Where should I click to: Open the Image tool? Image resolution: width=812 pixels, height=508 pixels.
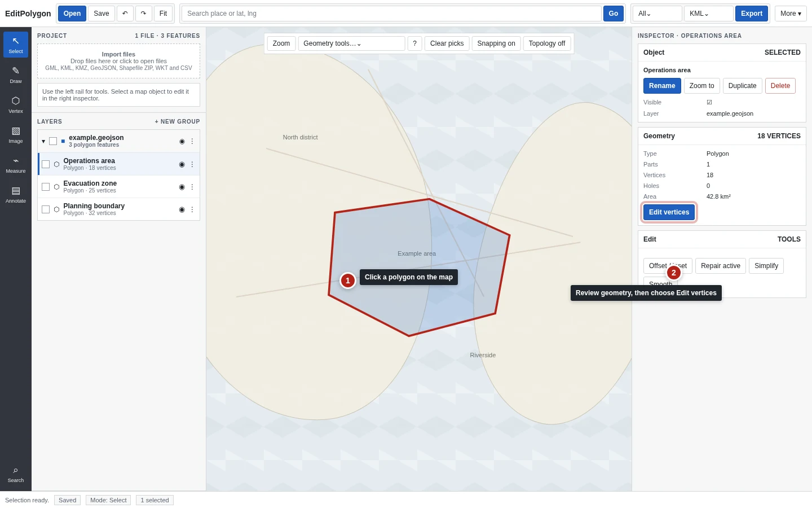click(16, 134)
